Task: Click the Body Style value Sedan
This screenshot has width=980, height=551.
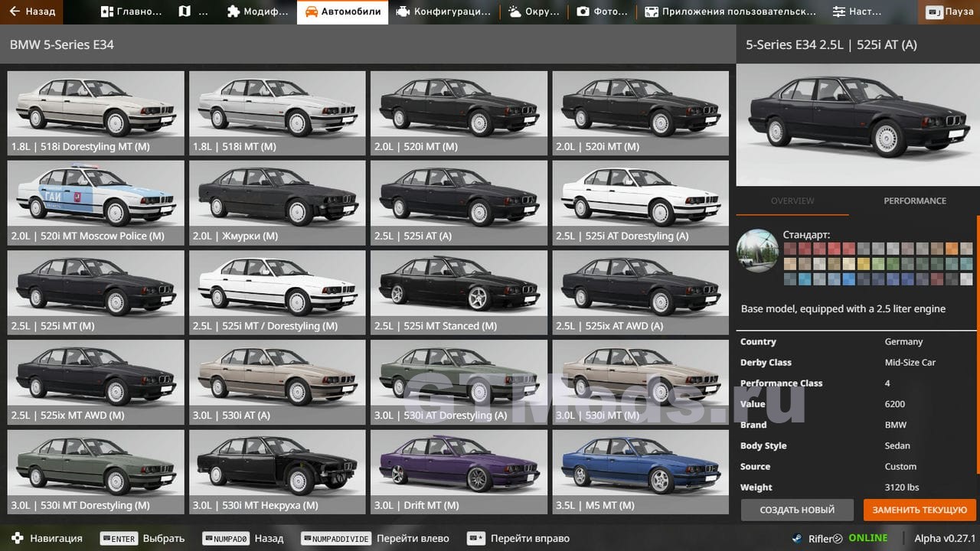Action: coord(897,445)
